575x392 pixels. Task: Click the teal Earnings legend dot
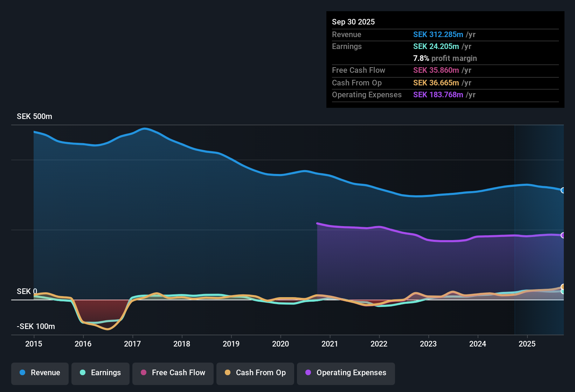pos(83,373)
